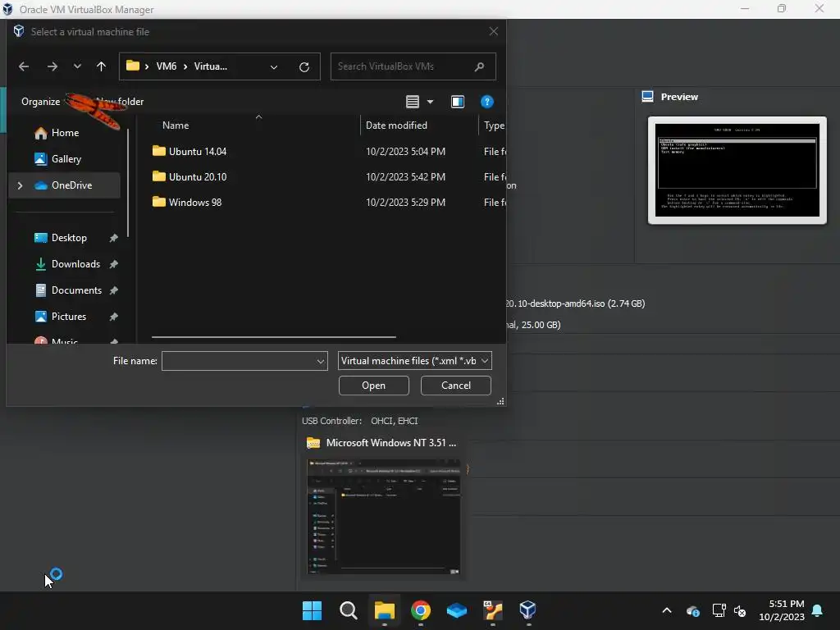Open taskbar Search
This screenshot has width=840, height=630.
[348, 610]
